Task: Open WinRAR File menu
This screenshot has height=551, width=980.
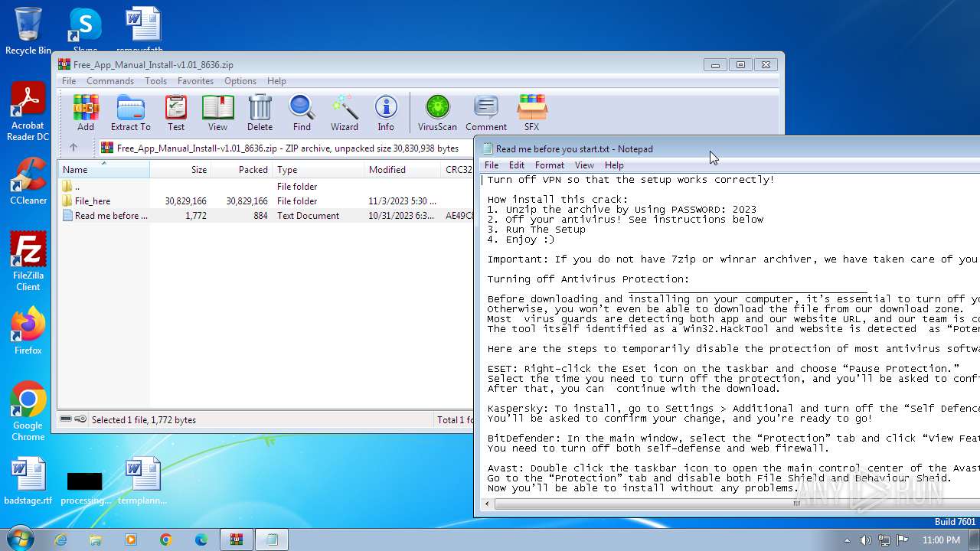Action: coord(69,81)
